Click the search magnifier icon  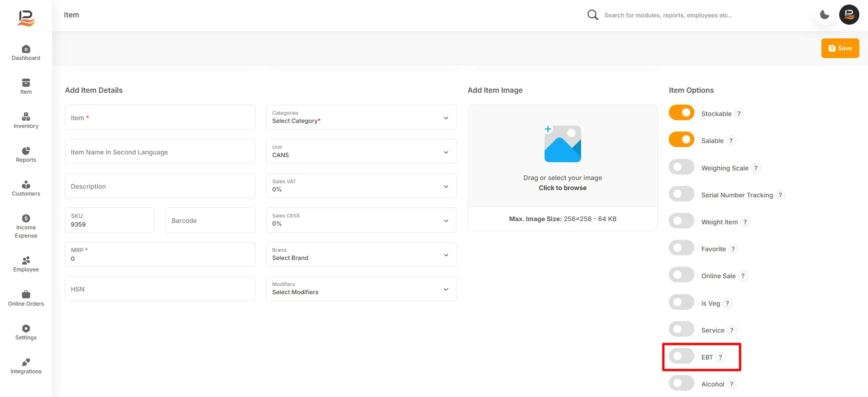(593, 15)
